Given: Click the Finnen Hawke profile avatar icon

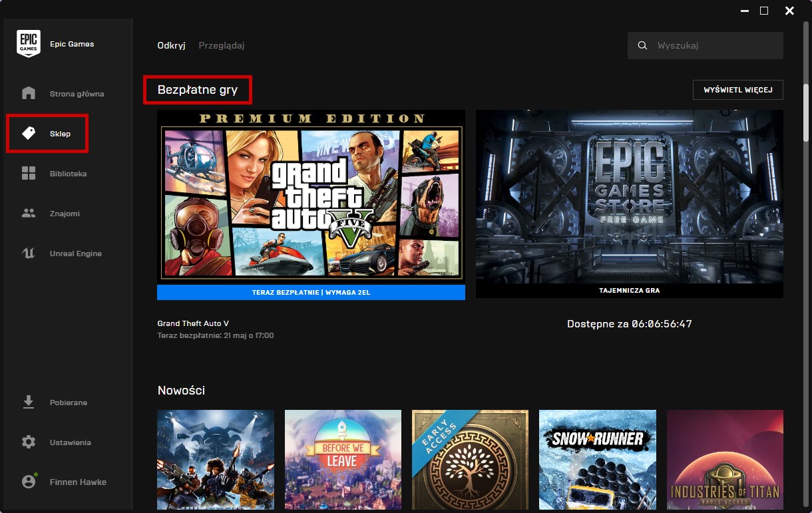Looking at the screenshot, I should pos(29,482).
